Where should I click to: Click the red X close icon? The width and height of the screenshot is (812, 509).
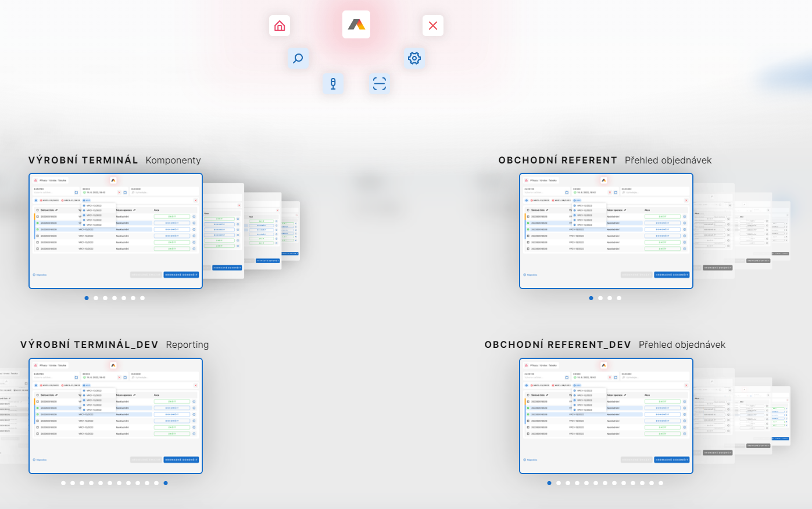click(433, 26)
